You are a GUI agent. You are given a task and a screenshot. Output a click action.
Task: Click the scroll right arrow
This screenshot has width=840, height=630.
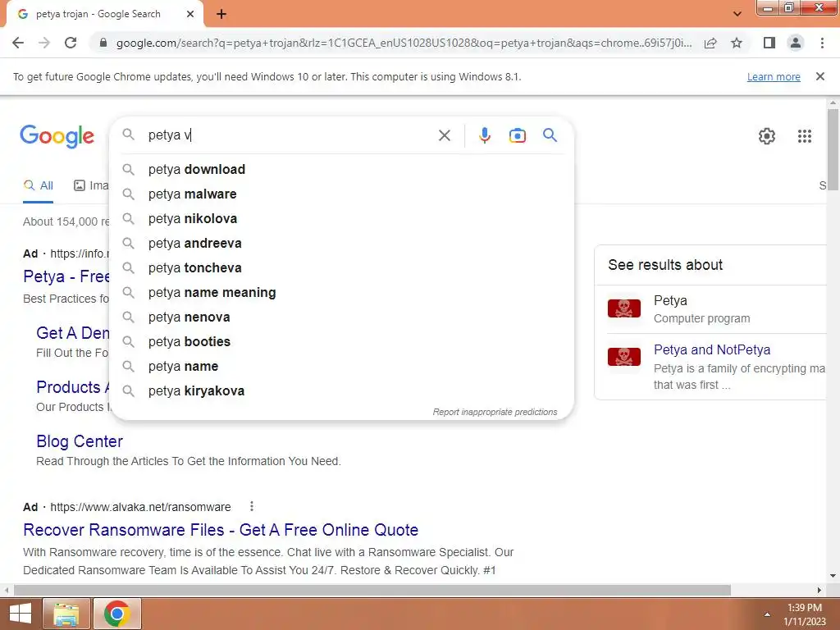819,590
